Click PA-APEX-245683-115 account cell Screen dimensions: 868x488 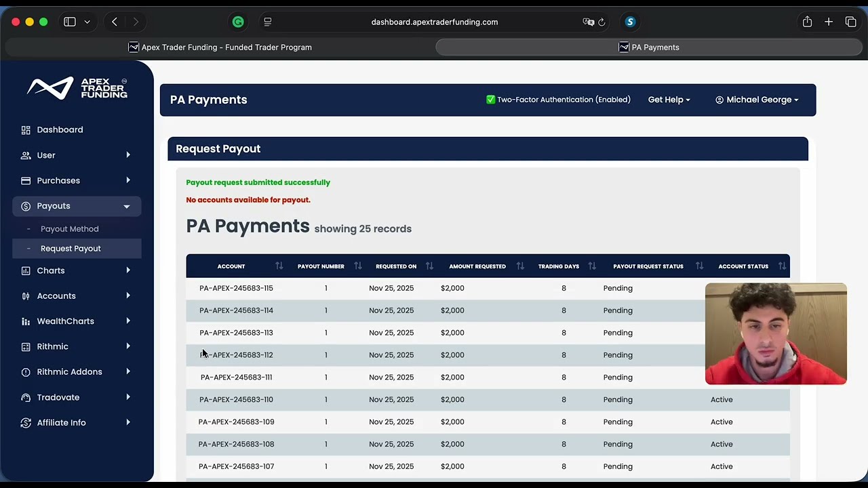(x=236, y=288)
